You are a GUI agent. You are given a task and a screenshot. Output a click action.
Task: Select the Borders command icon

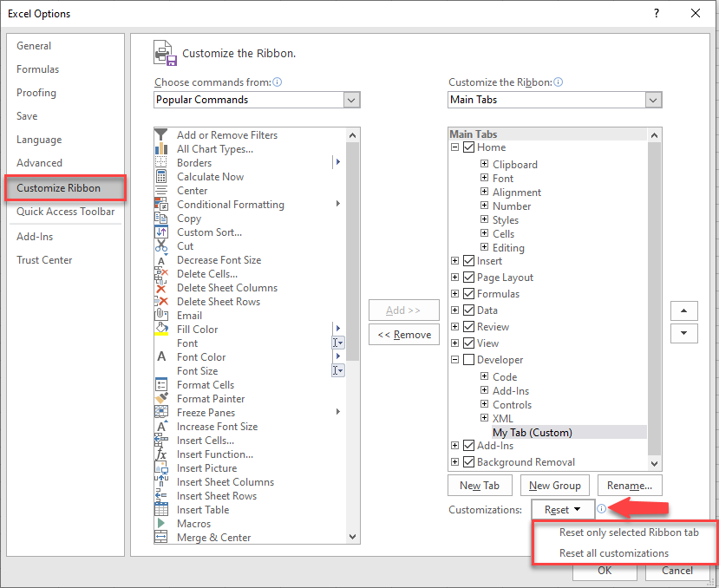161,162
